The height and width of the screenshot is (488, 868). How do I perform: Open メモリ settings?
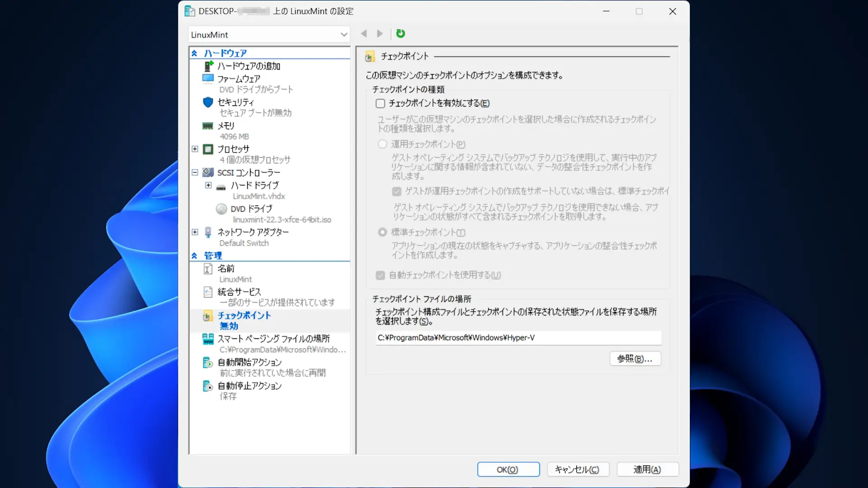pos(226,126)
